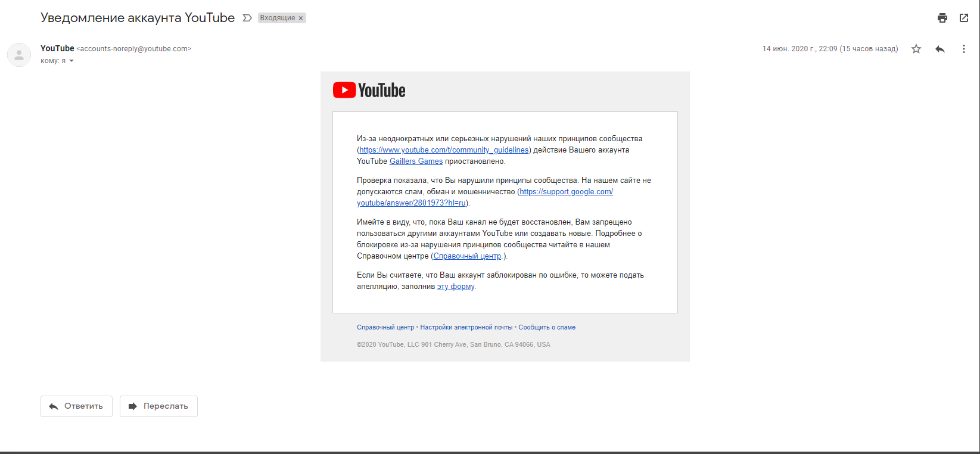980x454 pixels.
Task: Click the sender avatar icon
Action: click(x=19, y=55)
